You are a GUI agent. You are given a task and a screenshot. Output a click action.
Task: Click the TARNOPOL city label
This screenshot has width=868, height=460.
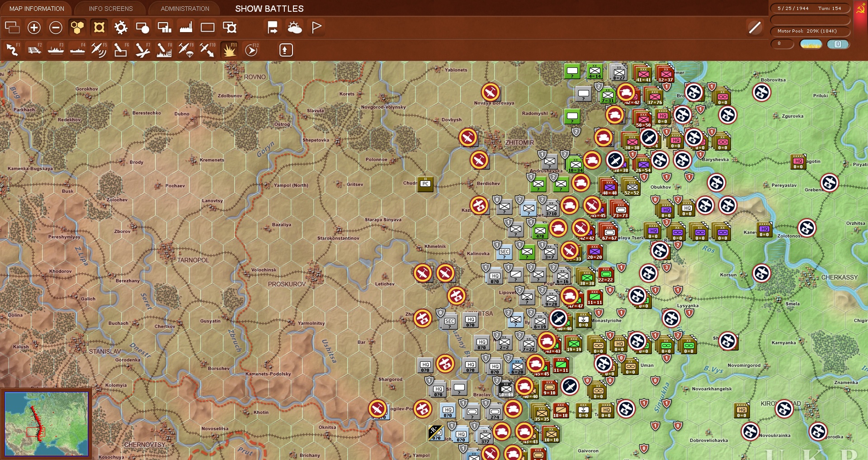point(193,260)
